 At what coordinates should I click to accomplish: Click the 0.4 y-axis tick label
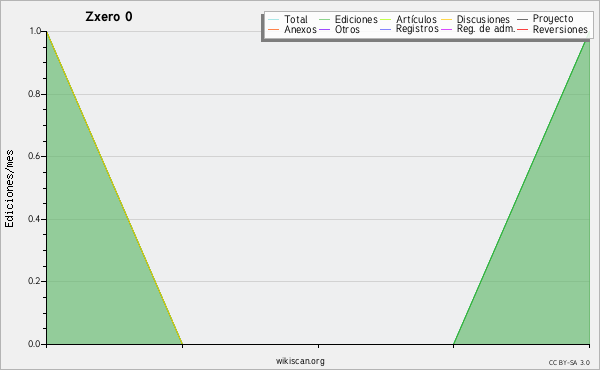pos(35,219)
